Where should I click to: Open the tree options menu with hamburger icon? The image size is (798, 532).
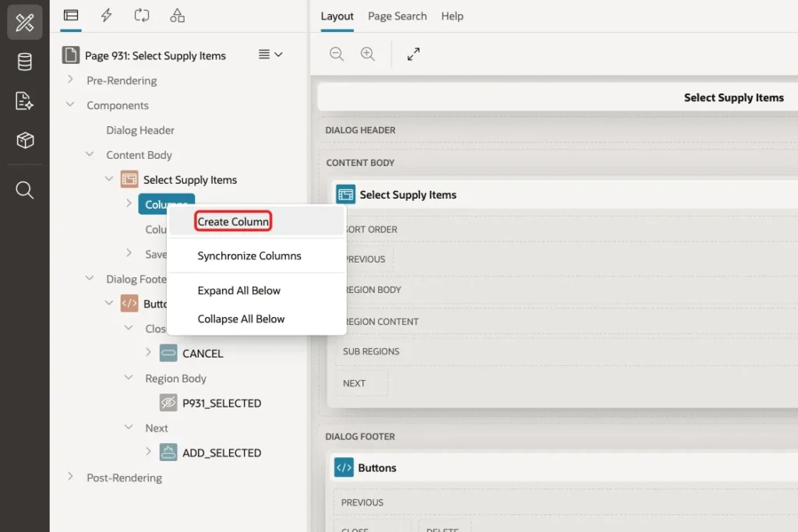[x=270, y=55]
